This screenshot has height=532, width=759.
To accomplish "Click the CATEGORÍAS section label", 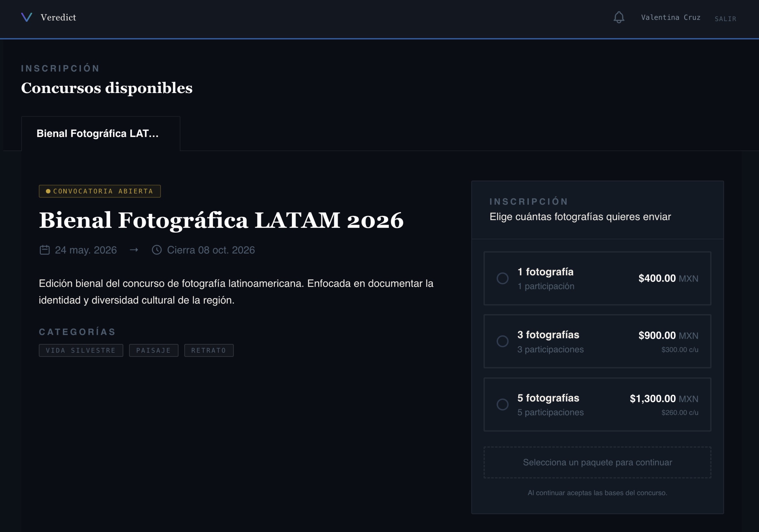I will 78,332.
